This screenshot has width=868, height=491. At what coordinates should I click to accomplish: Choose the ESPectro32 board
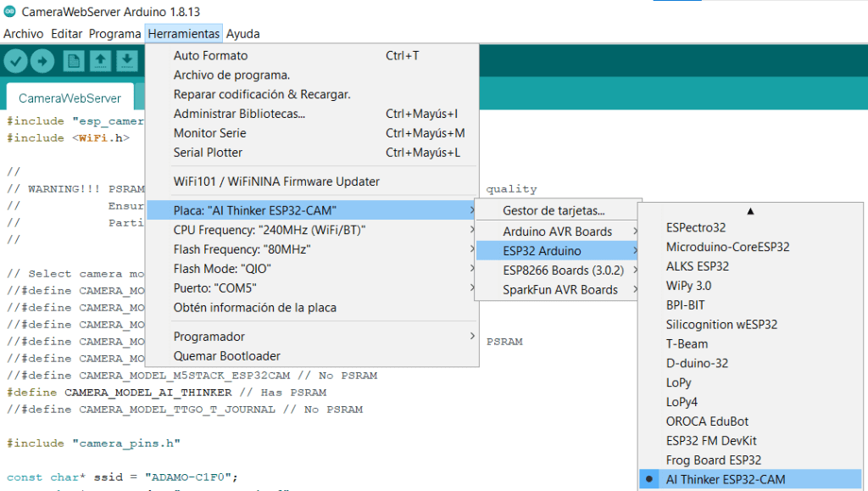point(695,227)
